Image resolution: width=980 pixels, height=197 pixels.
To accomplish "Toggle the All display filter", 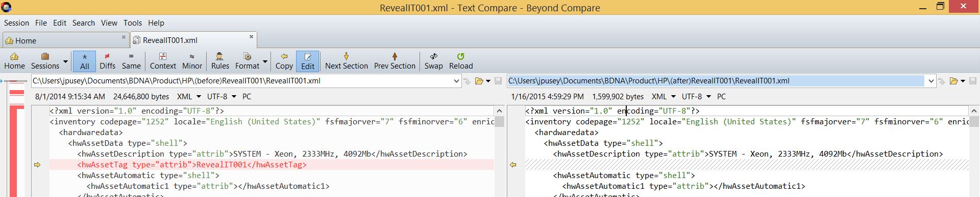I will click(85, 61).
